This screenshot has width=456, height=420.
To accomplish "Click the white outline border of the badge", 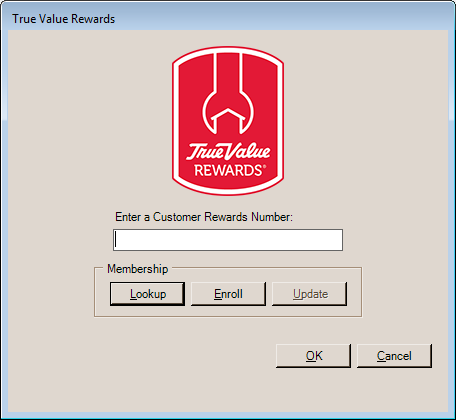I will tap(175, 121).
